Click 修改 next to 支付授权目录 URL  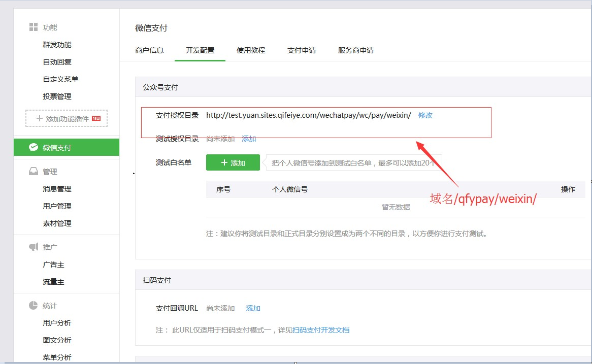point(425,115)
